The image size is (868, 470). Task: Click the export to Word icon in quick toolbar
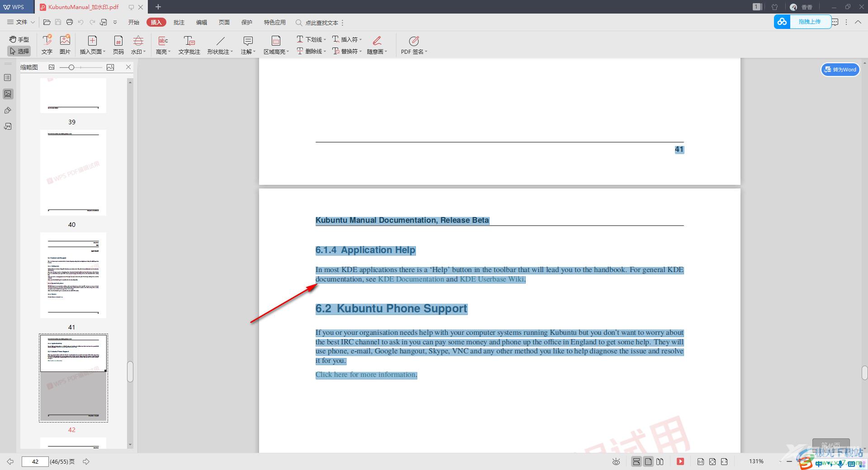[x=104, y=22]
